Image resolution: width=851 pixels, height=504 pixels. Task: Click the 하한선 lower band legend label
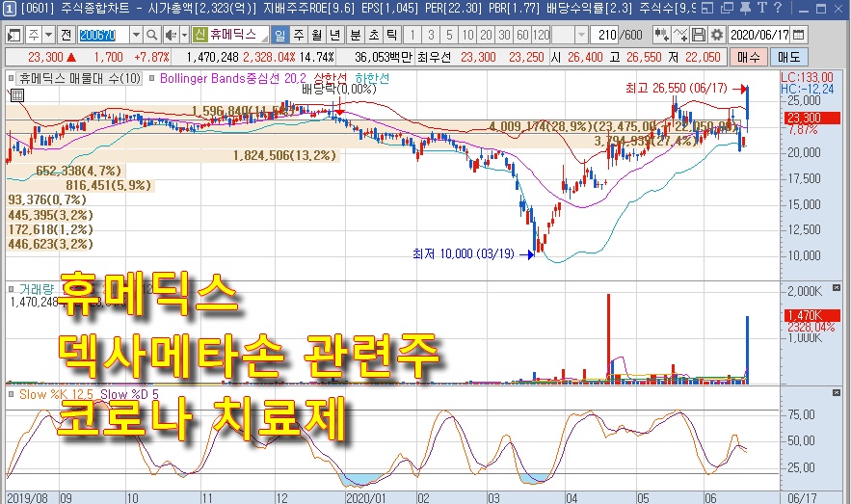pos(372,78)
